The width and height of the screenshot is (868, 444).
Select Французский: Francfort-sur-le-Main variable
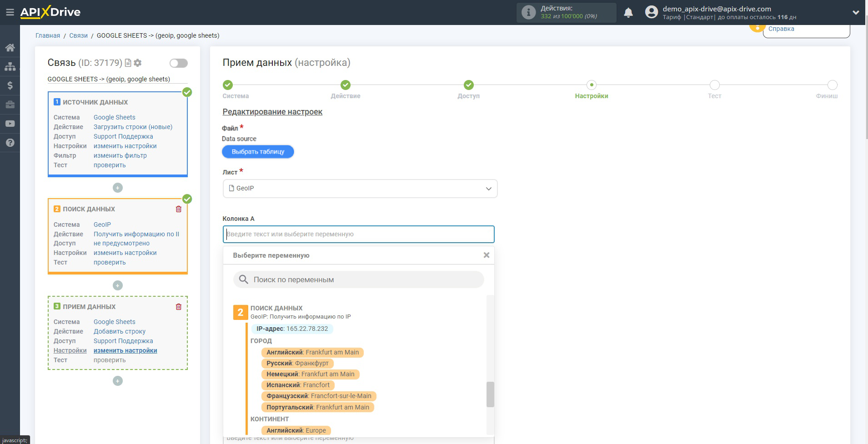tap(319, 396)
